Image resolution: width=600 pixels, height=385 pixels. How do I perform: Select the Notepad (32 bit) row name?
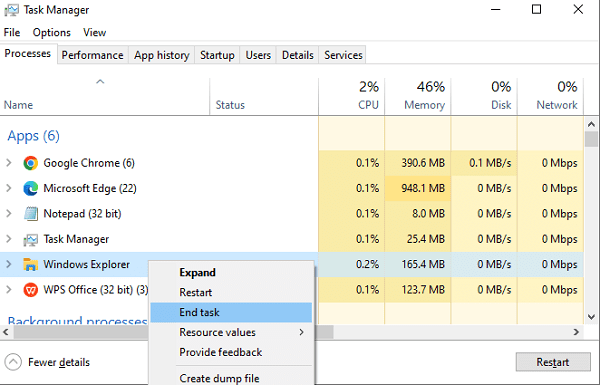coord(82,214)
